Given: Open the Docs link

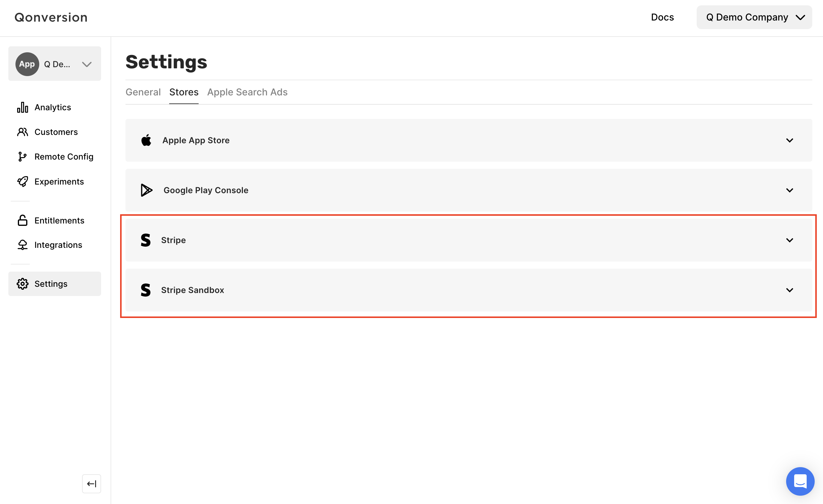Looking at the screenshot, I should click(x=662, y=17).
